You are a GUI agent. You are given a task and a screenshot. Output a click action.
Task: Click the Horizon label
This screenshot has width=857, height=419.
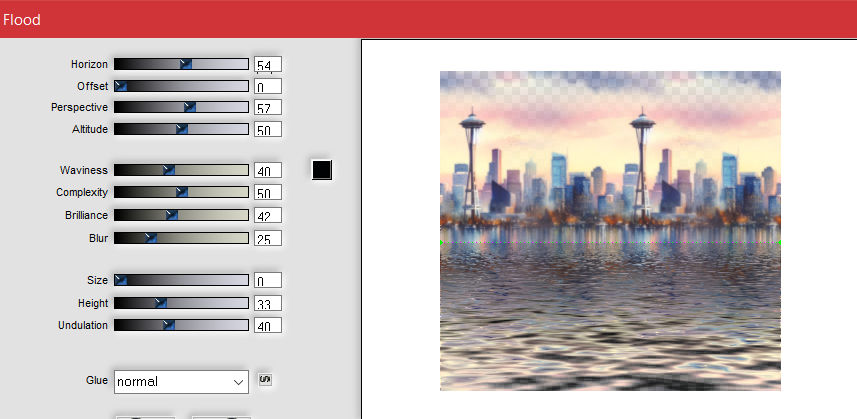tap(89, 64)
